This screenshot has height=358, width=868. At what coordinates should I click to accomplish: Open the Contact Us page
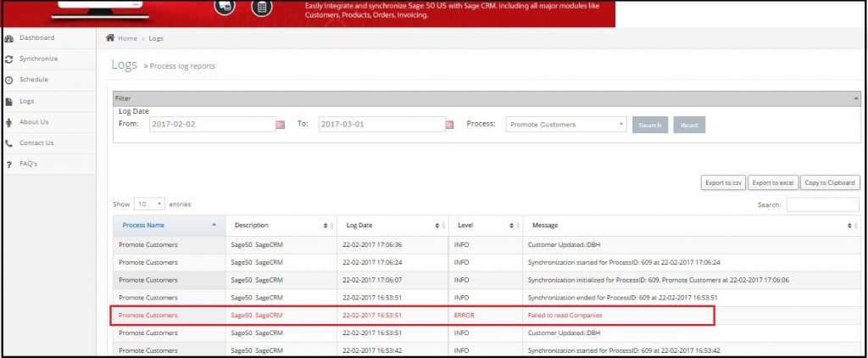tap(36, 143)
